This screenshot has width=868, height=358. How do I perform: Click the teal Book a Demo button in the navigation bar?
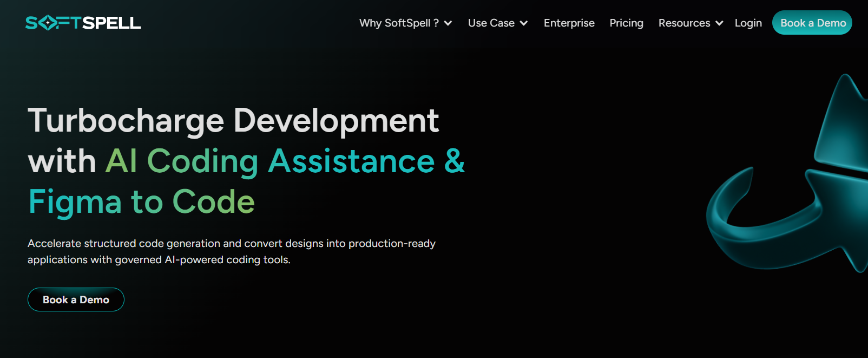812,23
